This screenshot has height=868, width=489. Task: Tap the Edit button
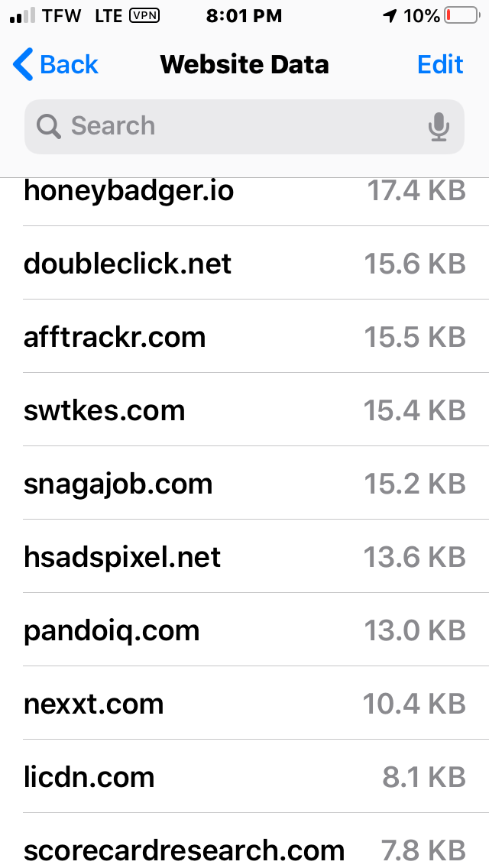439,64
